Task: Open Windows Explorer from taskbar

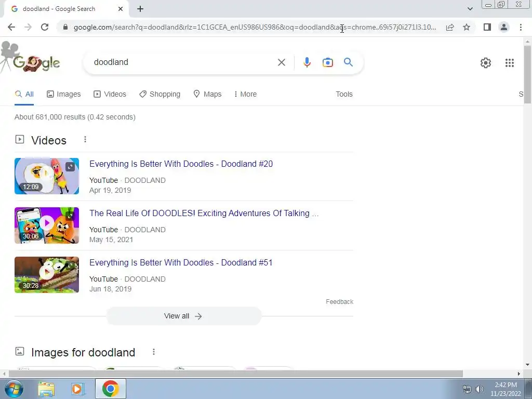Action: [x=46, y=389]
